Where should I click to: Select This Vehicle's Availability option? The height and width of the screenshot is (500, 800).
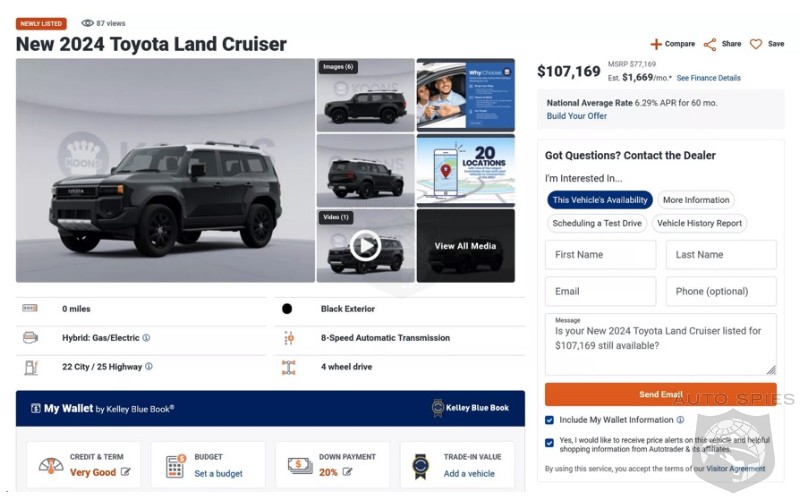[599, 200]
